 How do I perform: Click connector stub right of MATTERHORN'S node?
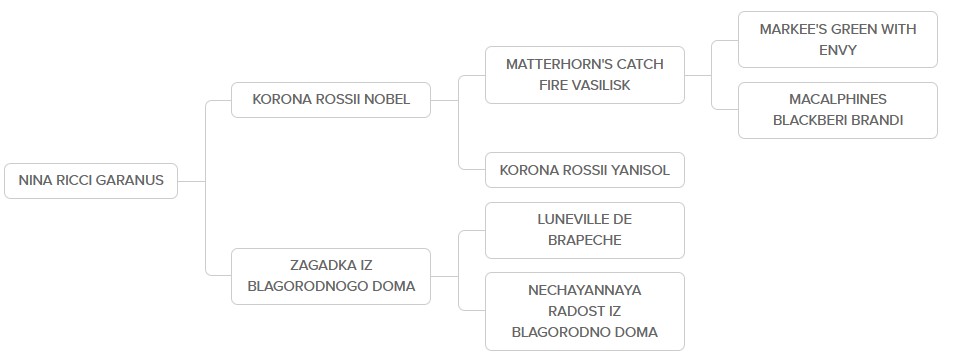point(698,75)
